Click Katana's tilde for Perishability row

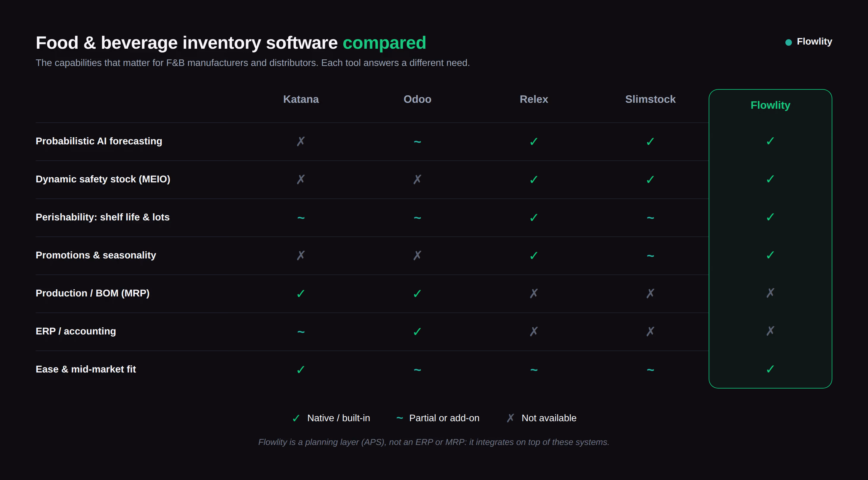click(301, 218)
